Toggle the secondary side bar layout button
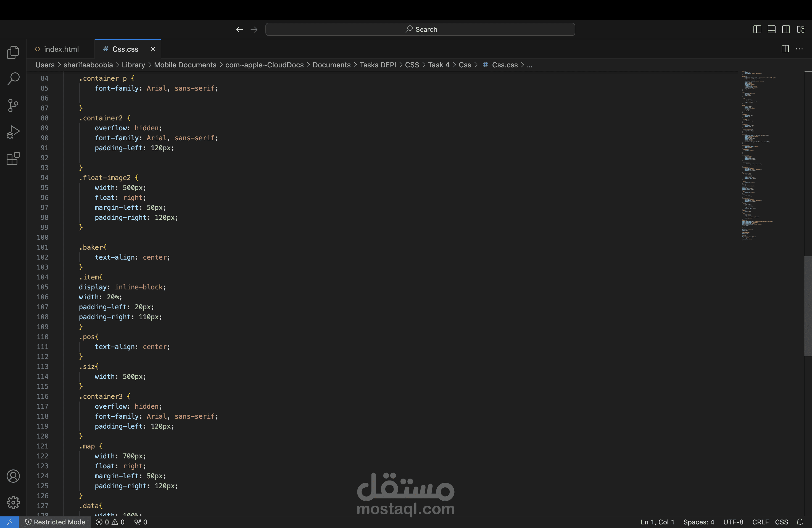812x528 pixels. [786, 29]
